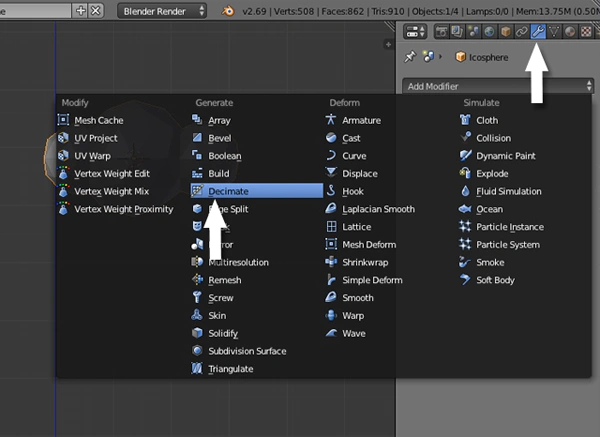Open the Render Layers properties tab
The width and height of the screenshot is (600, 437).
pyautogui.click(x=458, y=31)
